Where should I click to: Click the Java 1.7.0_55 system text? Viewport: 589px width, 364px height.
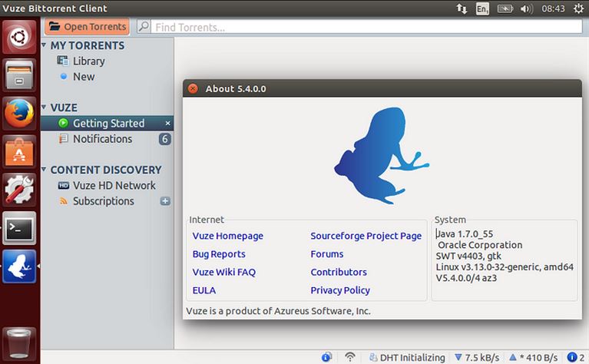465,234
